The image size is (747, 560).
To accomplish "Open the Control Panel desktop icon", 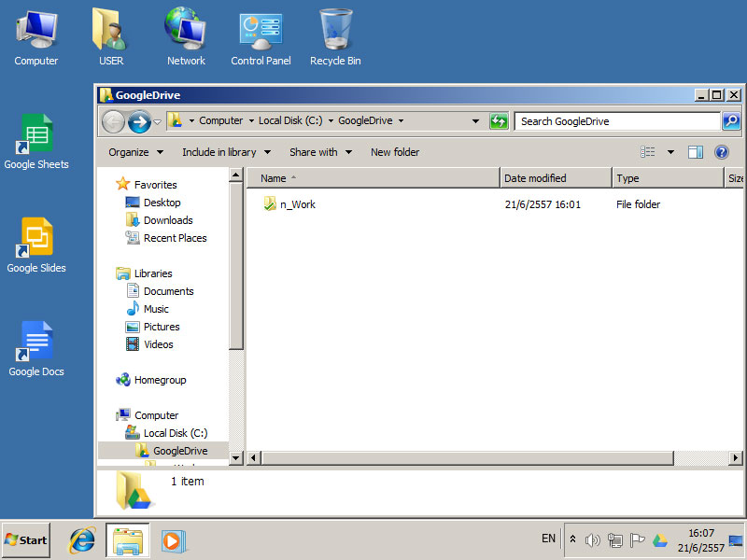I will 261,38.
